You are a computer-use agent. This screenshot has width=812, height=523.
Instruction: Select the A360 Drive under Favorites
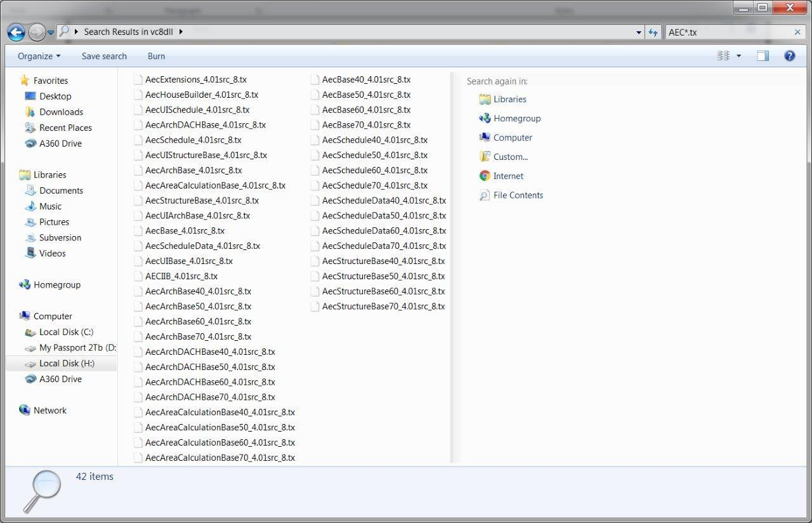tap(60, 143)
